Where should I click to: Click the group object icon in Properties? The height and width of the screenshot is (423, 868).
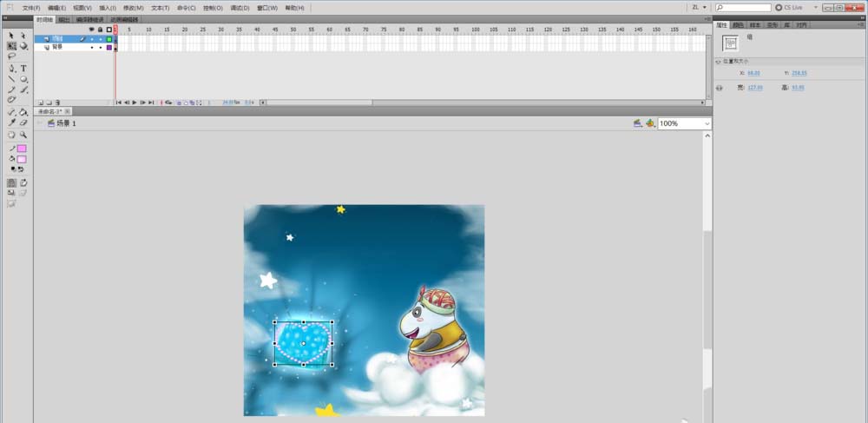coord(730,43)
